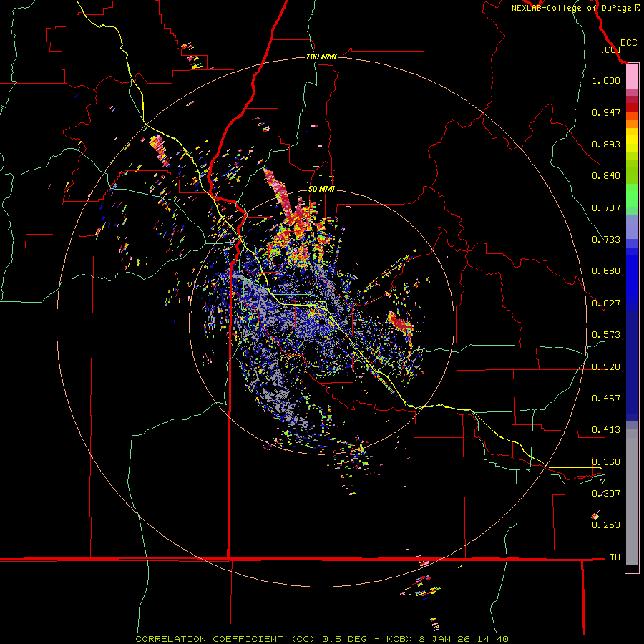Select the 0.733 legend value
This screenshot has width=644, height=644.
tap(606, 240)
